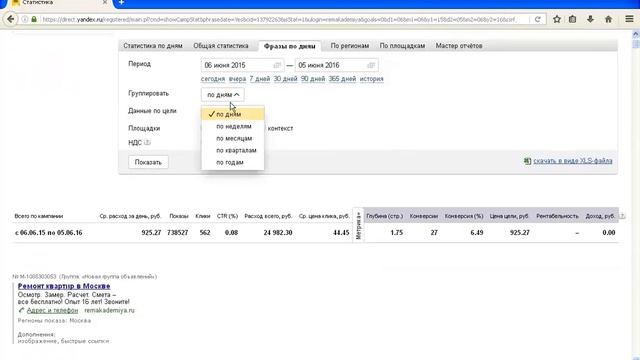Image resolution: width=640 pixels, height=360 pixels.
Task: Toggle the vertical Метрика panel expander
Action: click(358, 226)
